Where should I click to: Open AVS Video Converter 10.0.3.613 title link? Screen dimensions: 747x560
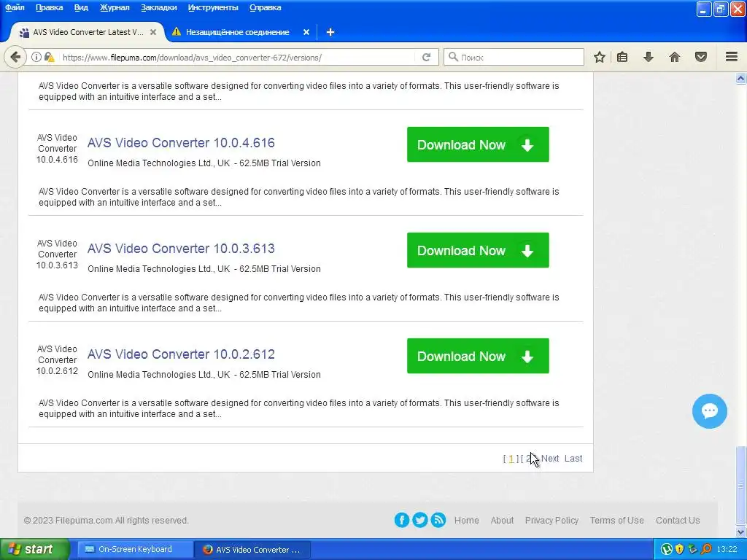[181, 249]
